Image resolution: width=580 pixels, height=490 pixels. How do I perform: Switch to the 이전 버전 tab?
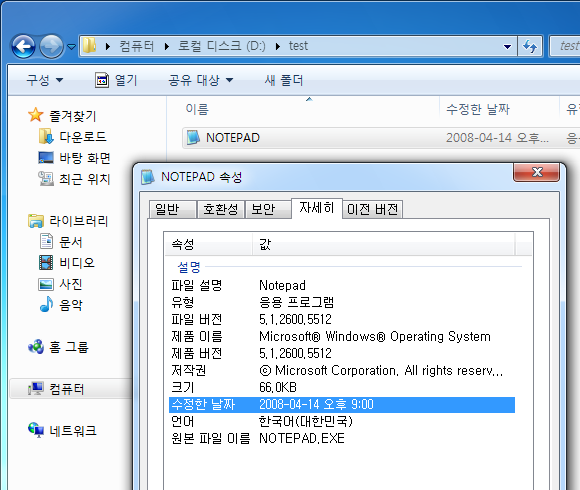click(372, 209)
